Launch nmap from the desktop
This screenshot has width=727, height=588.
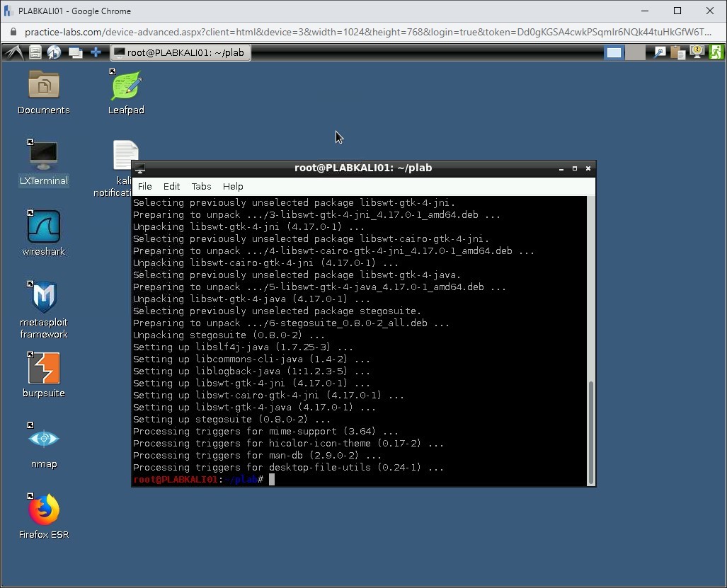click(x=44, y=439)
